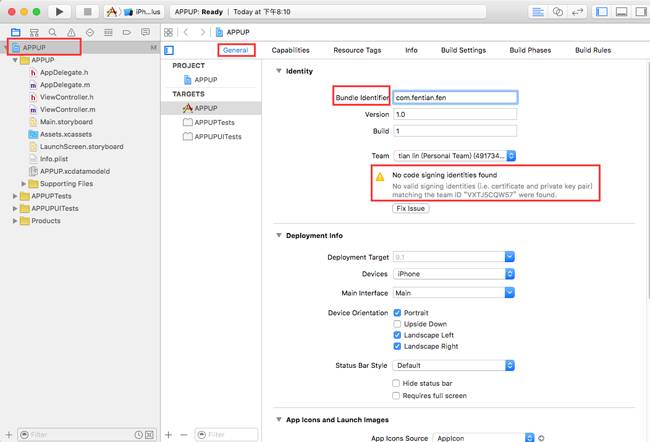Click the Run (play) button
This screenshot has height=442, width=650.
pos(60,12)
